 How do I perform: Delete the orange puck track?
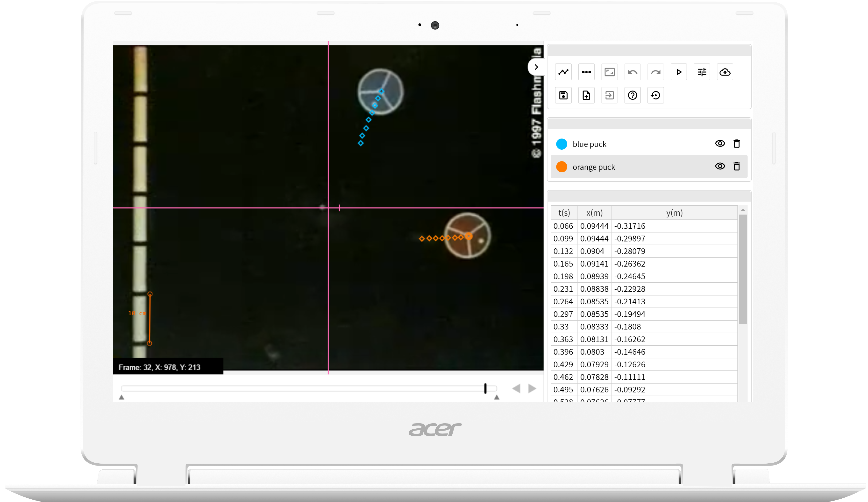pyautogui.click(x=737, y=166)
